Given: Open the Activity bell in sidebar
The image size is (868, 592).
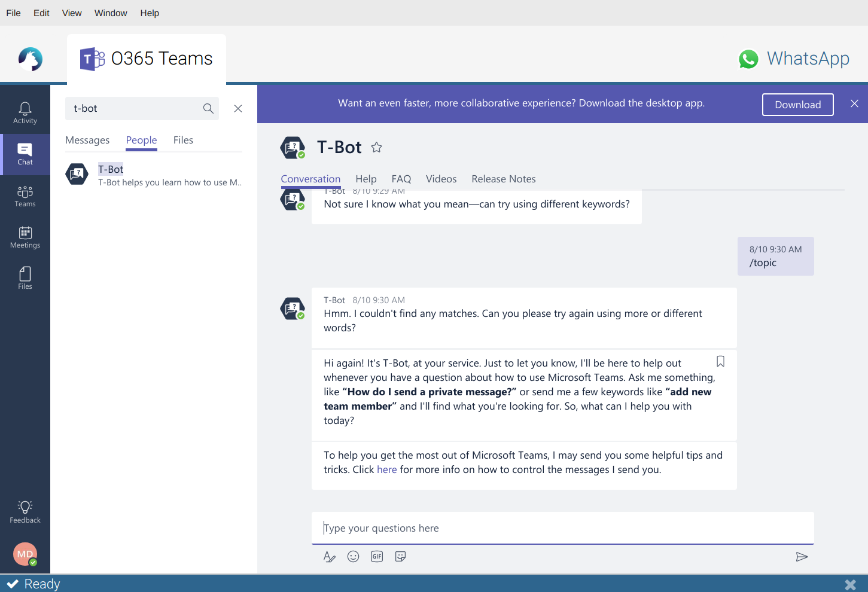Looking at the screenshot, I should [x=25, y=112].
